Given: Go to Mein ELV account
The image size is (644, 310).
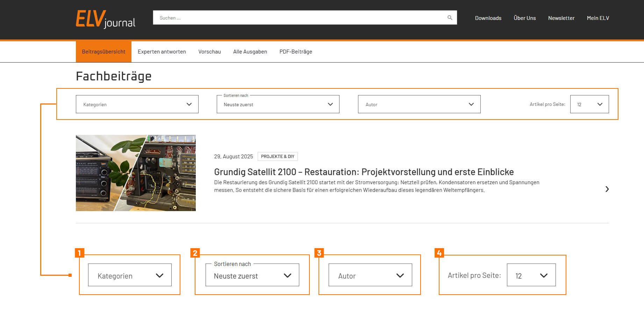Looking at the screenshot, I should coord(598,18).
